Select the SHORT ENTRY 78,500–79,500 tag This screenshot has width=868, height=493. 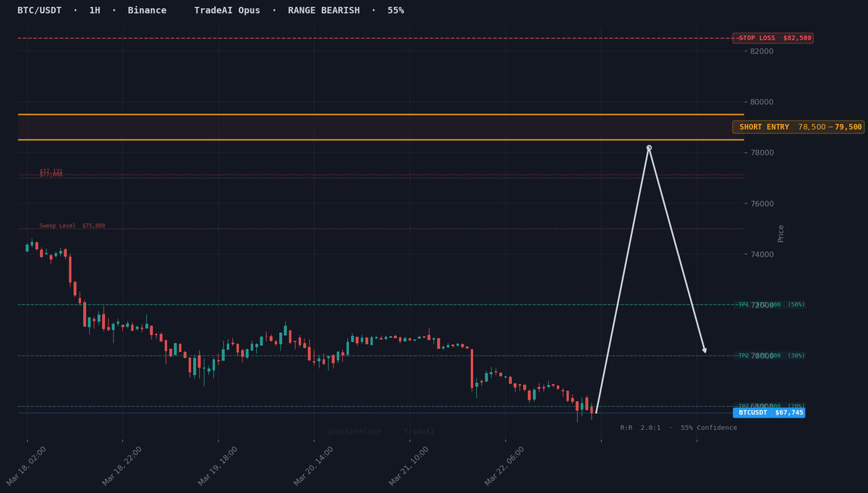(799, 127)
